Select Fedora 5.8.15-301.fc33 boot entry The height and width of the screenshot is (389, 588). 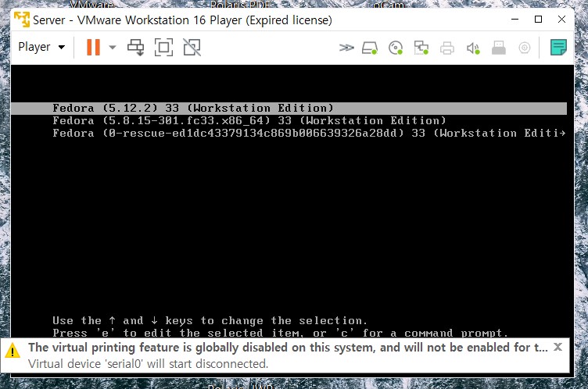click(249, 120)
